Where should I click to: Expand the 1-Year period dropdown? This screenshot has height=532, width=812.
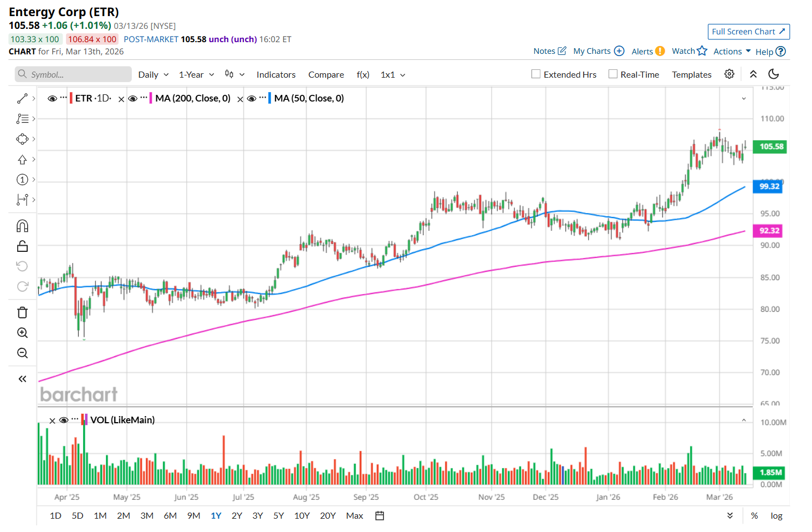click(196, 75)
